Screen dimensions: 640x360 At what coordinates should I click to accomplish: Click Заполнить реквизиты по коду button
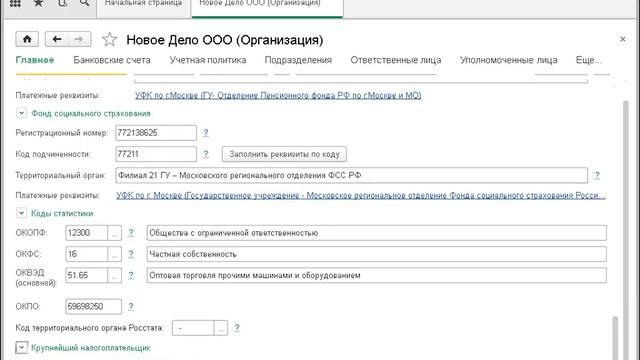pyautogui.click(x=284, y=154)
